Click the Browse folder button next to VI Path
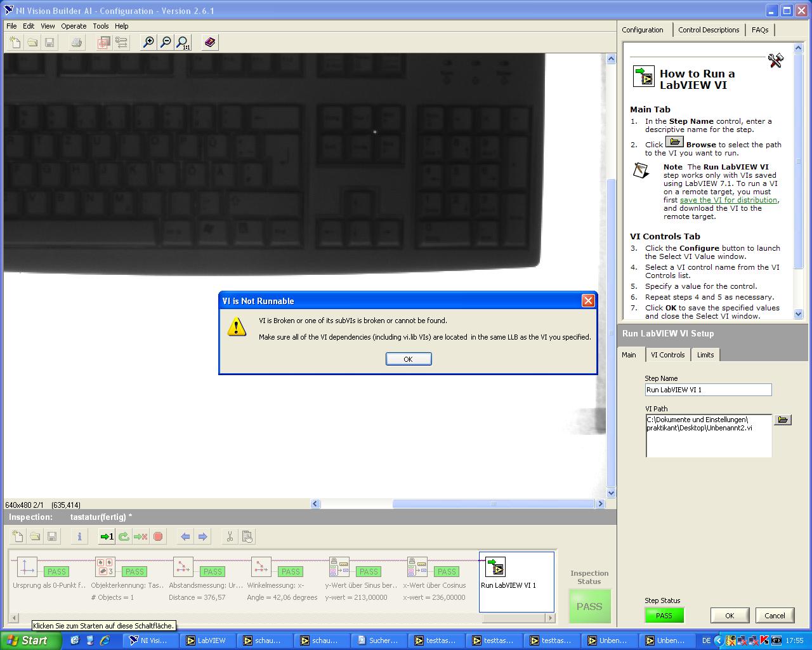Viewport: 812px width, 650px height. tap(783, 420)
